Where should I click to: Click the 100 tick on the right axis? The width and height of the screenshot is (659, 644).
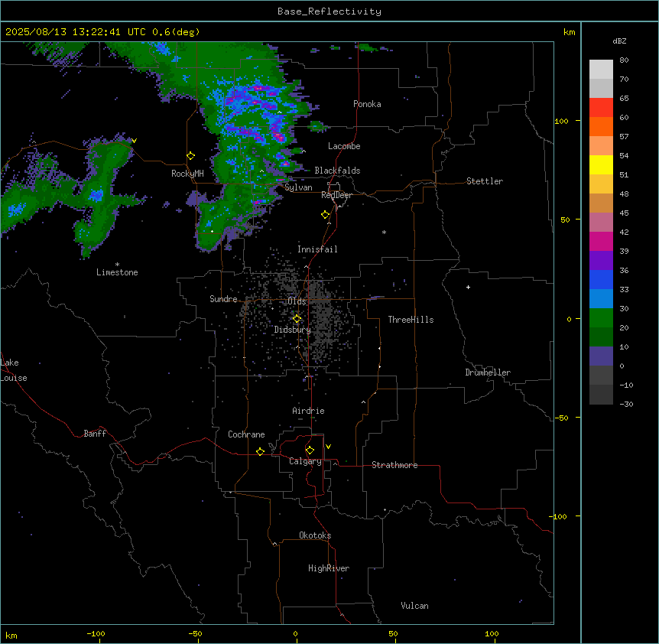point(561,122)
